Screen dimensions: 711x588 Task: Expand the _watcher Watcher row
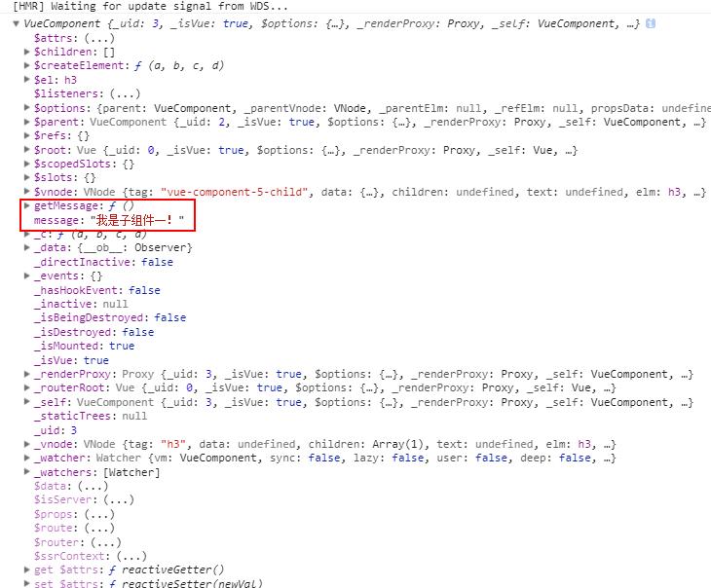click(x=27, y=459)
